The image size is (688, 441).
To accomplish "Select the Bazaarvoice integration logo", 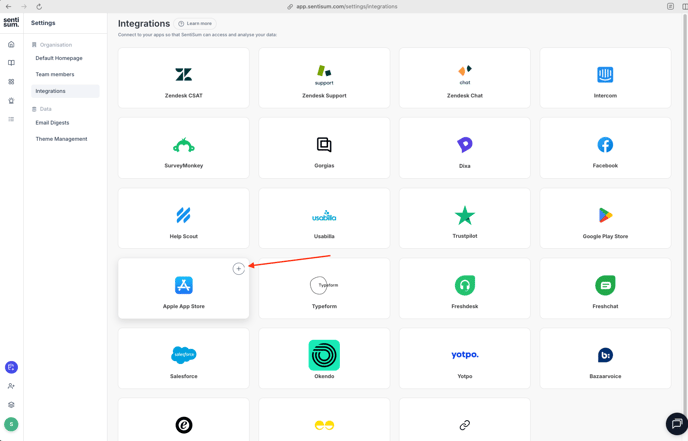I will pos(605,355).
